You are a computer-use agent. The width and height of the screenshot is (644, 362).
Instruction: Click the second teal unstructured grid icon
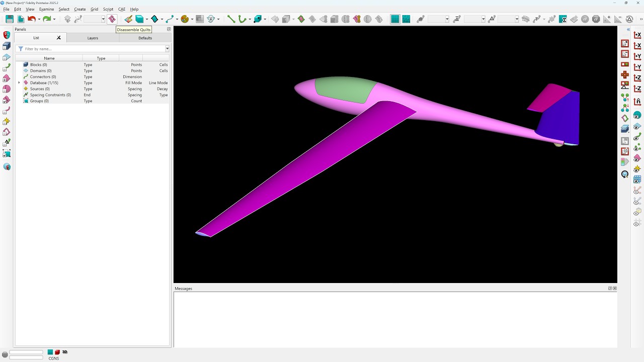click(406, 19)
